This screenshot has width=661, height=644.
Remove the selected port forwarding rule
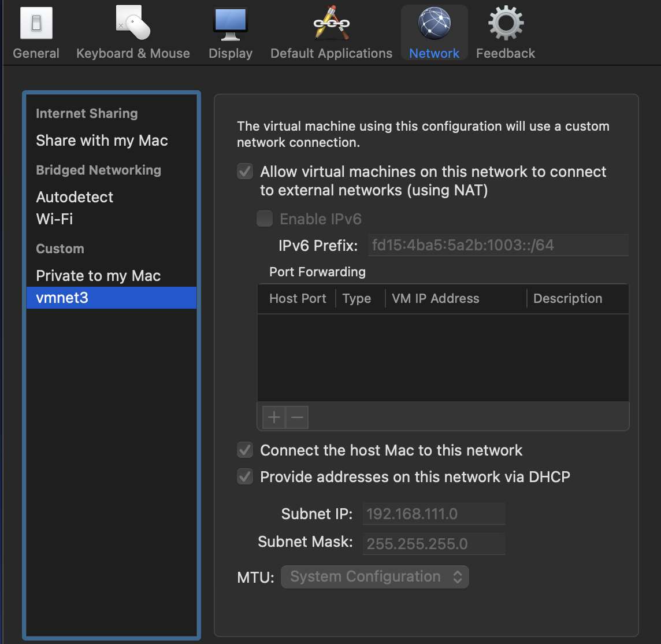click(297, 417)
